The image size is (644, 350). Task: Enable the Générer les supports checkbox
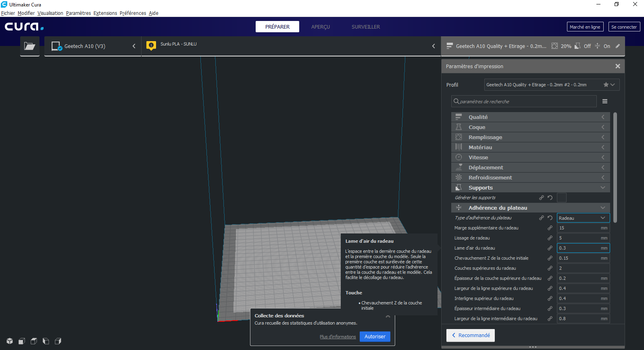click(562, 198)
